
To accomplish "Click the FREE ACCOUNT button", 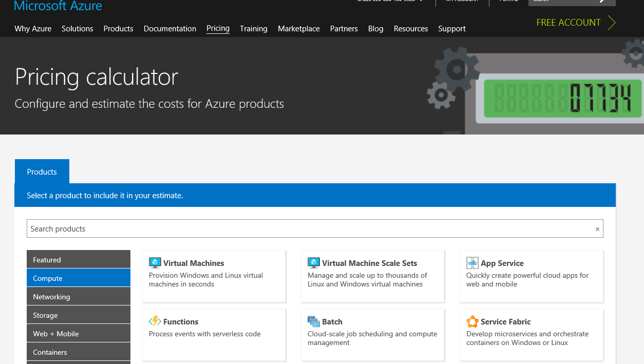I will 576,23.
